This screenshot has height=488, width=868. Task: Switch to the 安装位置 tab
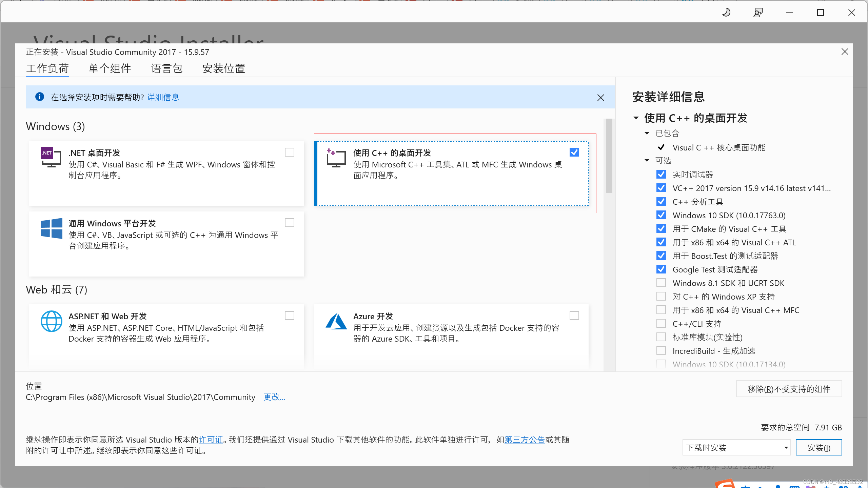[224, 68]
